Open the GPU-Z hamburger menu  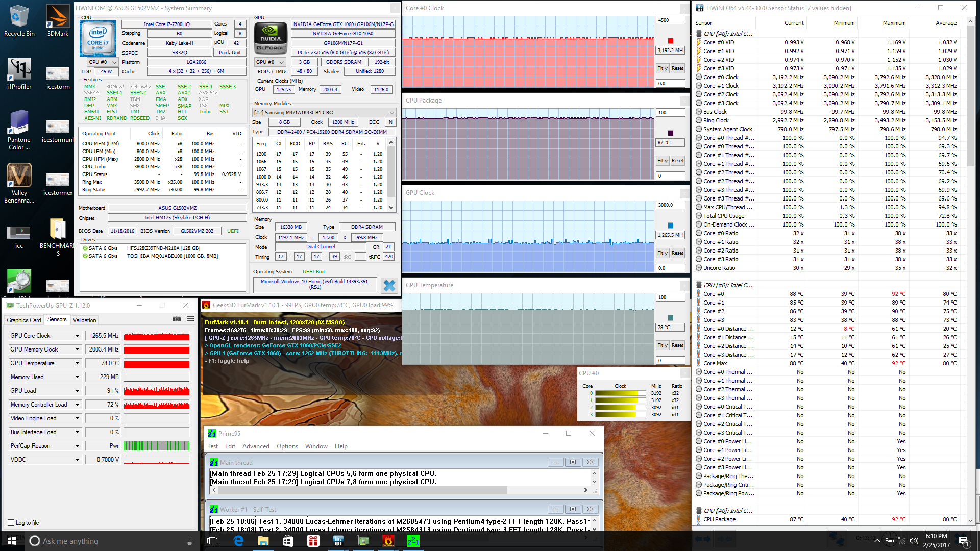click(x=190, y=319)
